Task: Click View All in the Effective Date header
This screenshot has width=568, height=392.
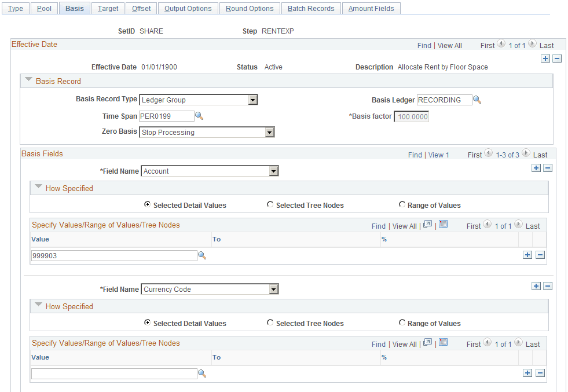Action: 450,45
